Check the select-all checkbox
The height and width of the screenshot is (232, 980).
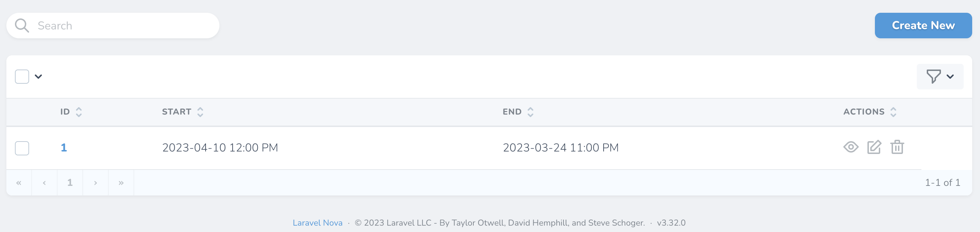pyautogui.click(x=22, y=76)
